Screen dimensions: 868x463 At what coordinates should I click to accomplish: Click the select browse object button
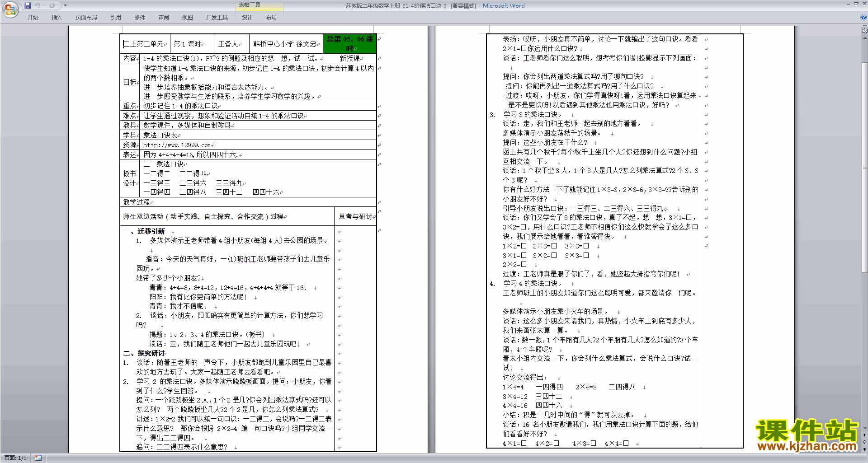865,442
